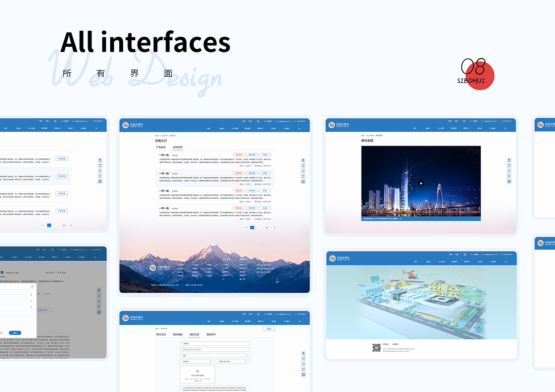Close the greyed popup form with the X icon

pos(32,286)
